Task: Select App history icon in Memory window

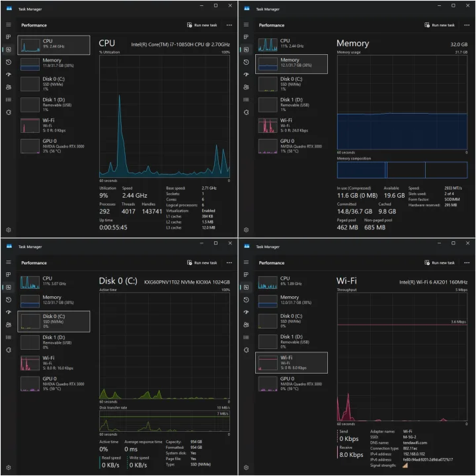Action: 246,62
